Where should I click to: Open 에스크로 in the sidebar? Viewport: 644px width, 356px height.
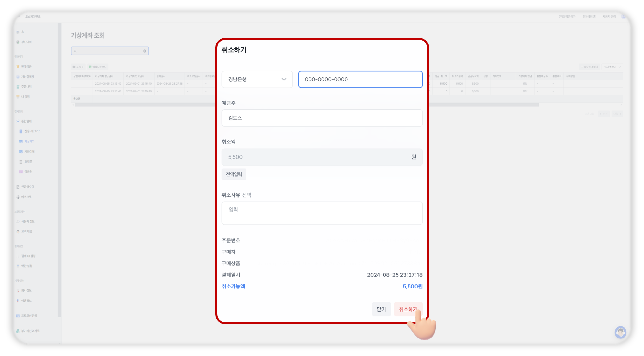pyautogui.click(x=26, y=197)
